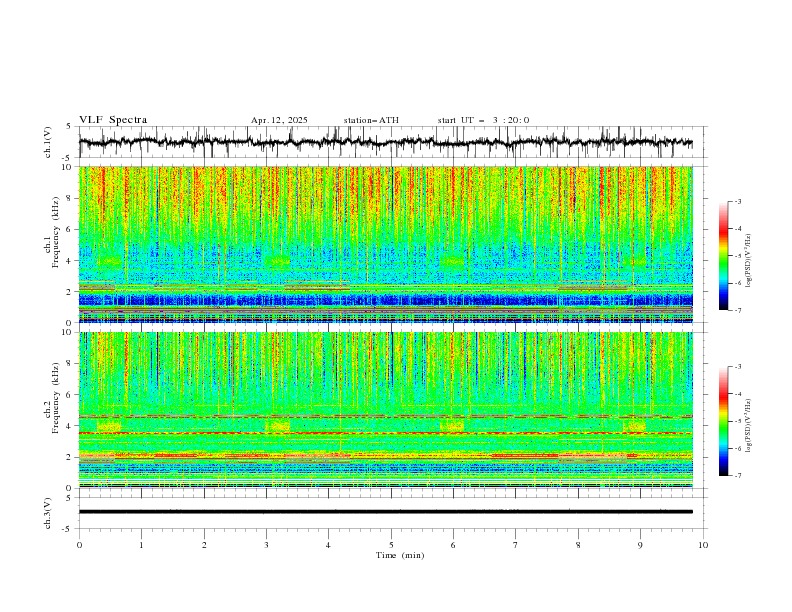
Task: Click the ch.1 'Frequency (kHz)' axis label
Action: point(56,233)
